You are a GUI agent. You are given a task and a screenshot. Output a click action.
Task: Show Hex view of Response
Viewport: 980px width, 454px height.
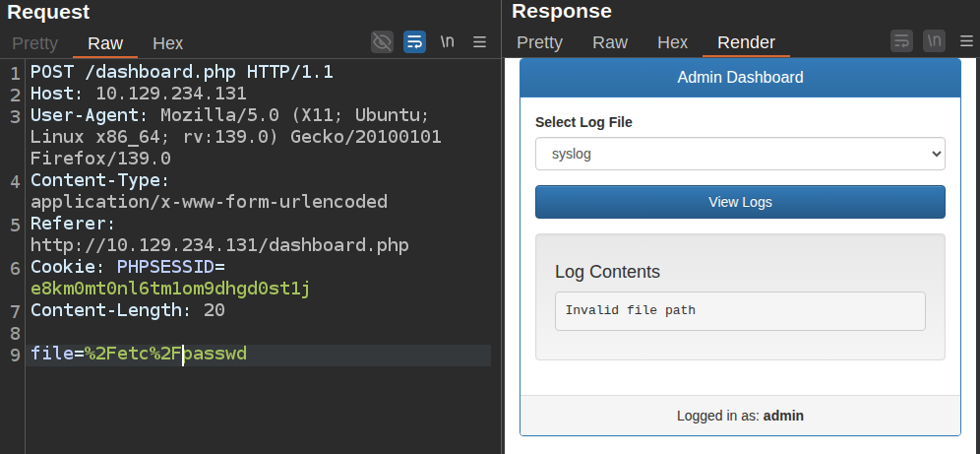tap(672, 42)
